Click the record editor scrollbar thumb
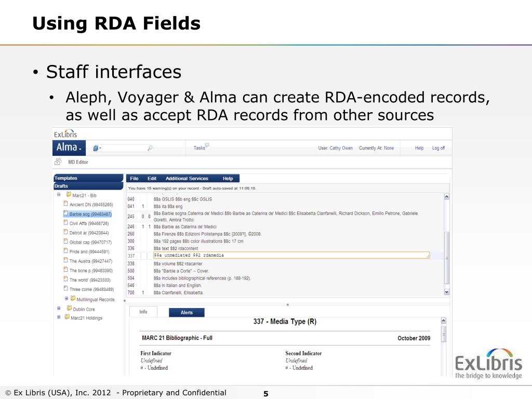 tap(447, 258)
